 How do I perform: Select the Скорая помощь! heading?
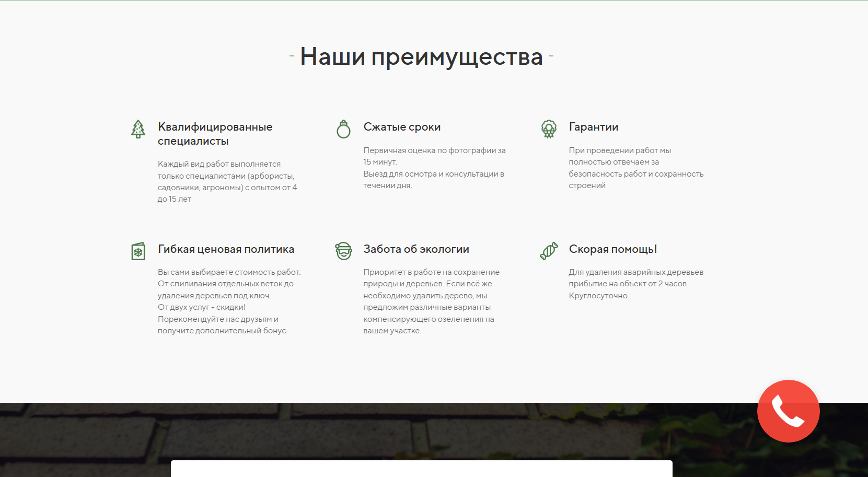point(613,249)
